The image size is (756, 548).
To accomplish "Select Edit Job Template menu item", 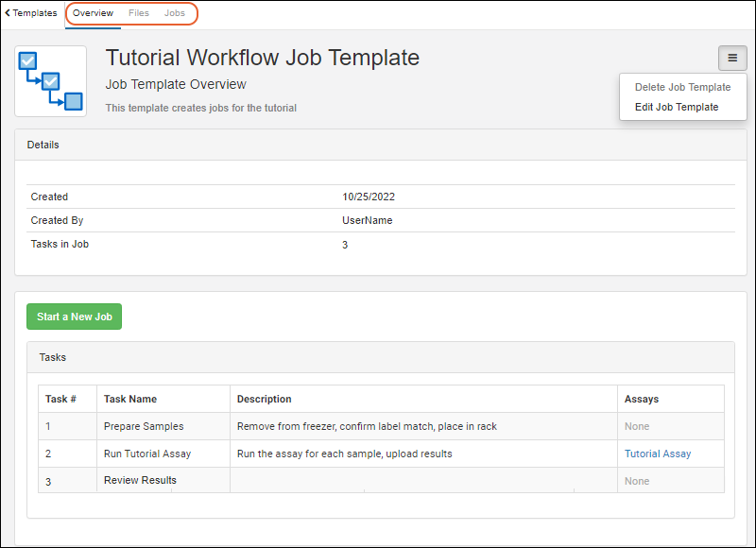I will tap(677, 107).
